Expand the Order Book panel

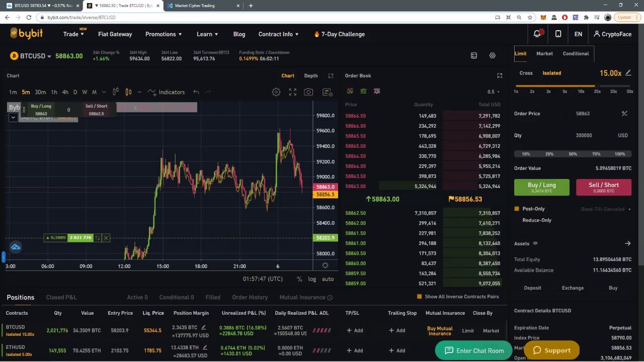point(500,76)
